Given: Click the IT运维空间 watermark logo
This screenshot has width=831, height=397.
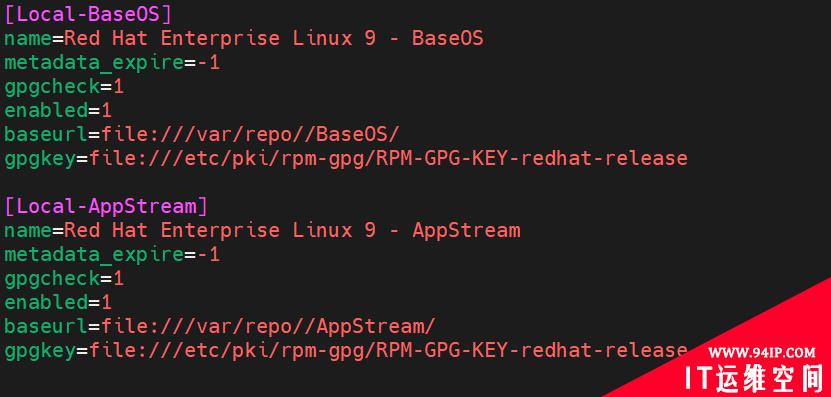Looking at the screenshot, I should 754,378.
